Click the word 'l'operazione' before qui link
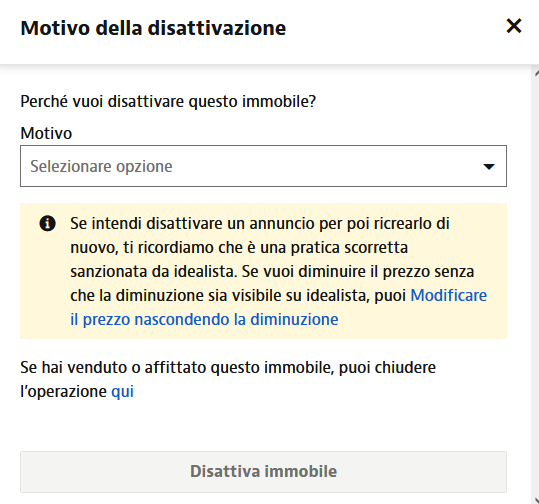 pyautogui.click(x=64, y=392)
